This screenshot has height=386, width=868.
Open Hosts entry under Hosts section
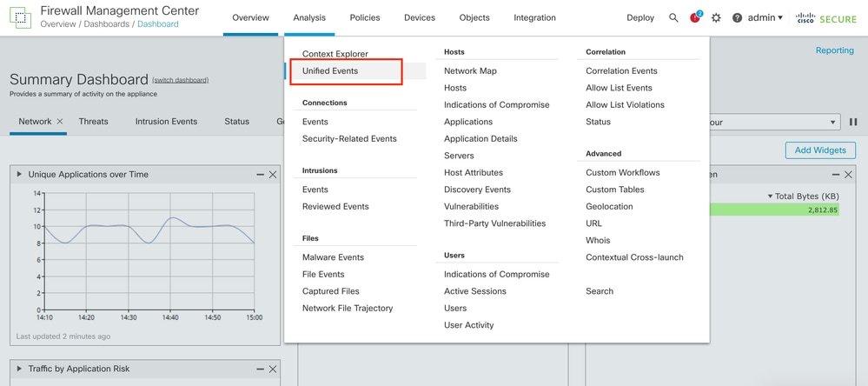pyautogui.click(x=455, y=88)
